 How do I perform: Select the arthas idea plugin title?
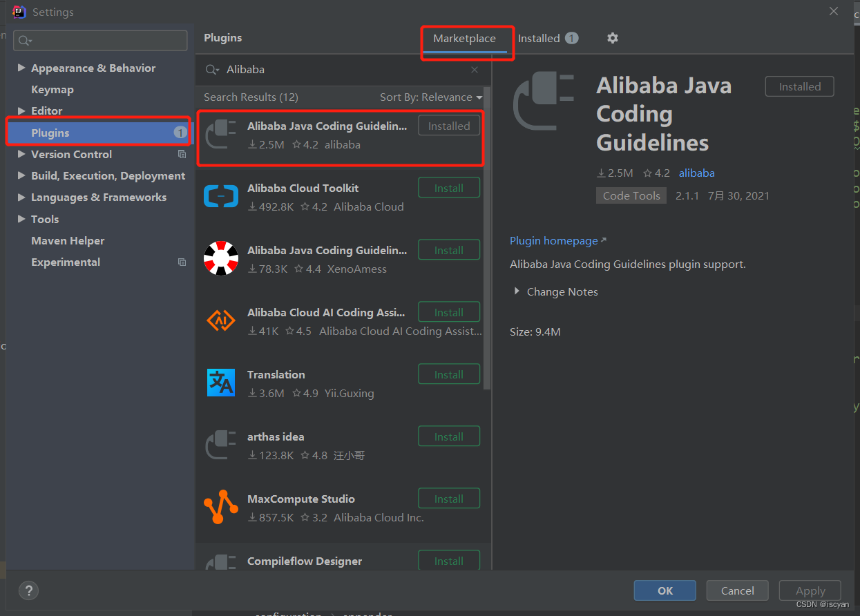276,436
